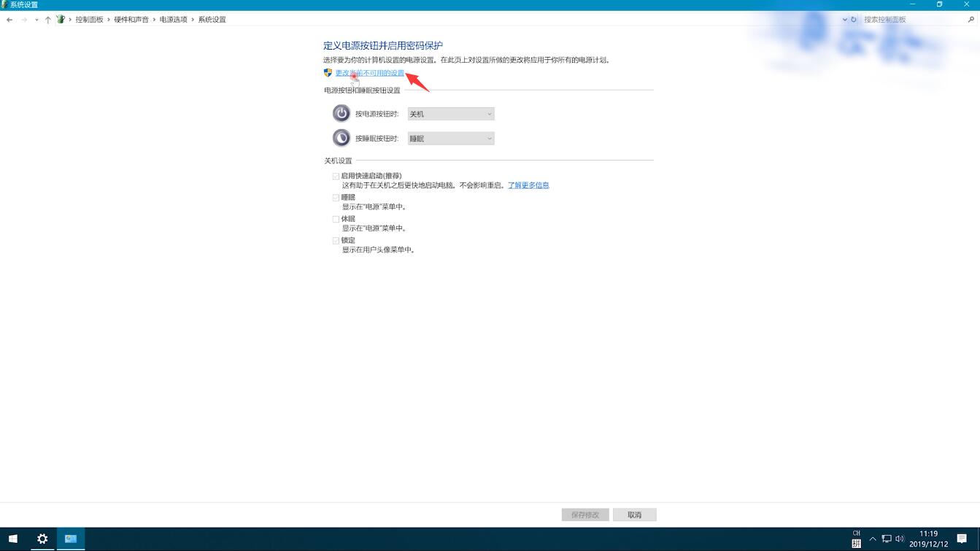Expand 按电源按钮时 dropdown
The image size is (980, 551).
(451, 114)
